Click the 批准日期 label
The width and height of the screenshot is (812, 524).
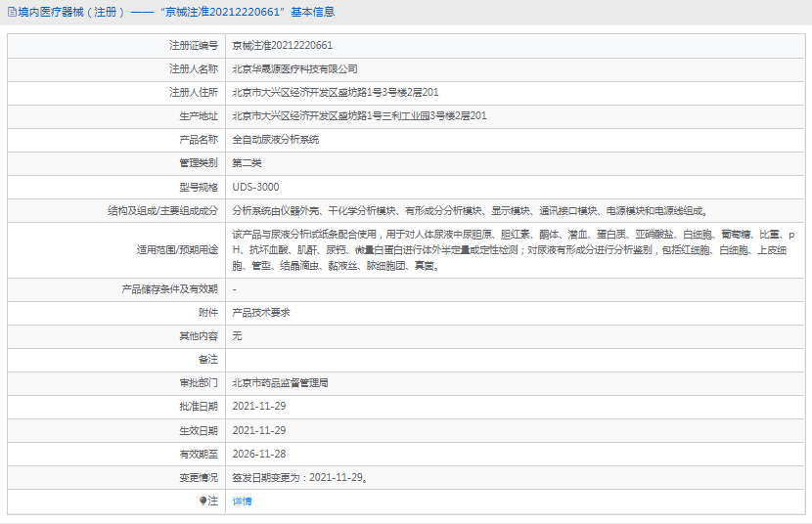tap(199, 407)
